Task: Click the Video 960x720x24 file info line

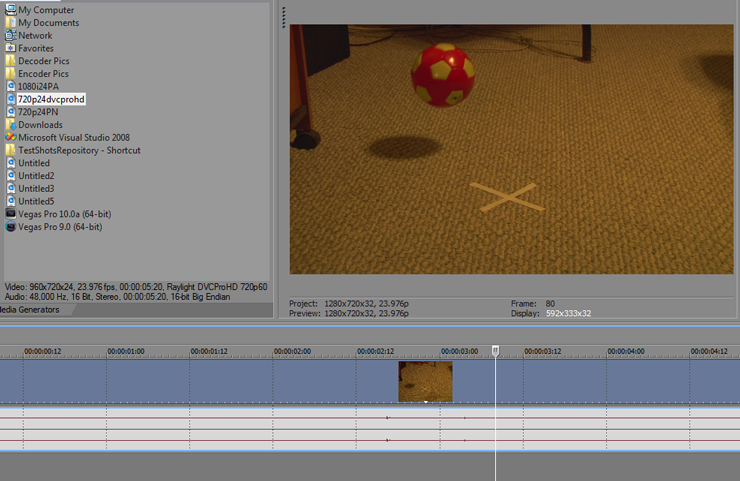Action: coord(136,287)
